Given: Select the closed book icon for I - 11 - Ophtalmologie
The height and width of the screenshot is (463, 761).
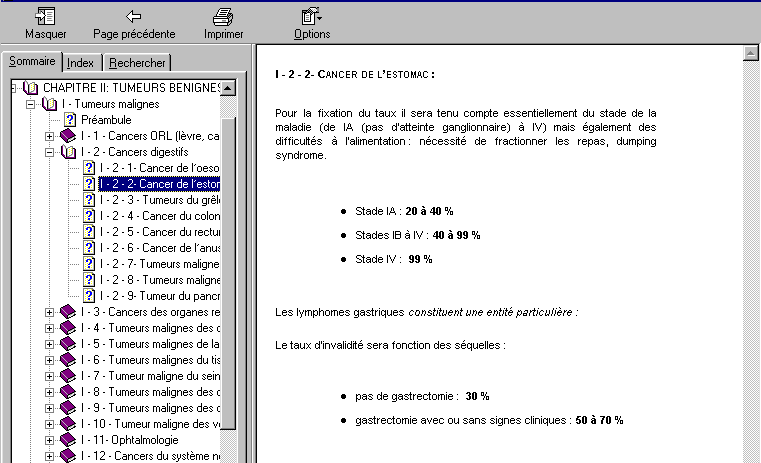Looking at the screenshot, I should [68, 440].
